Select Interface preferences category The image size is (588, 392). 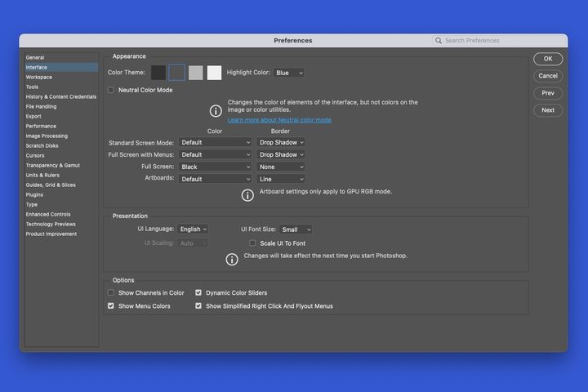point(61,67)
